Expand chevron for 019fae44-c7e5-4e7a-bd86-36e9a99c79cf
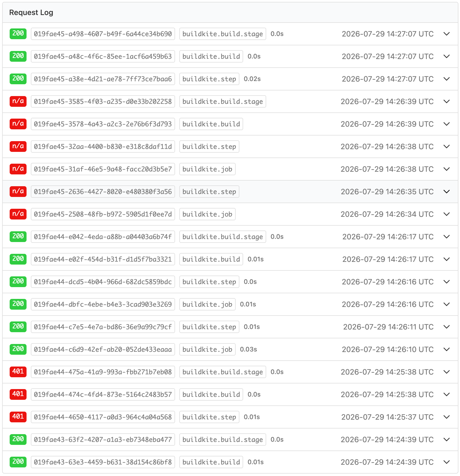 [x=446, y=327]
